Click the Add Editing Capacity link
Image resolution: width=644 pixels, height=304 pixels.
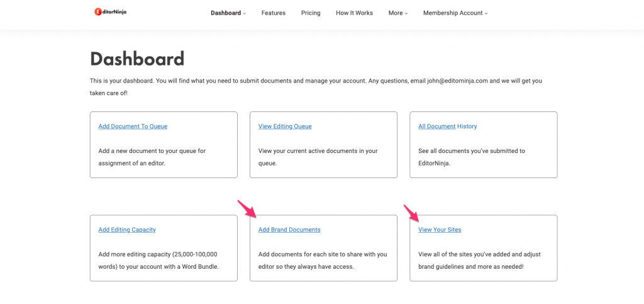tap(127, 230)
